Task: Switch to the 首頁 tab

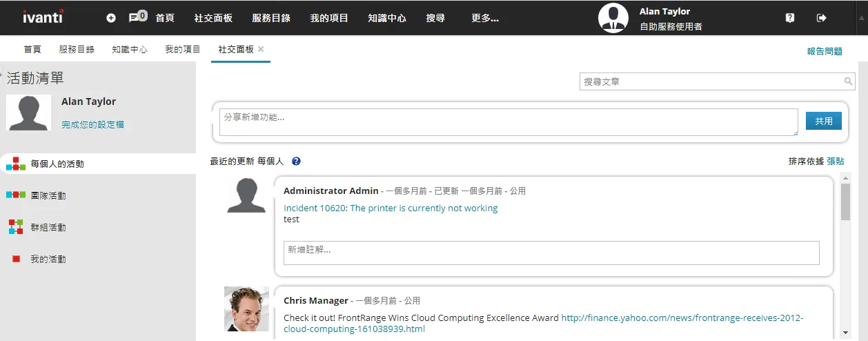Action: pos(32,50)
